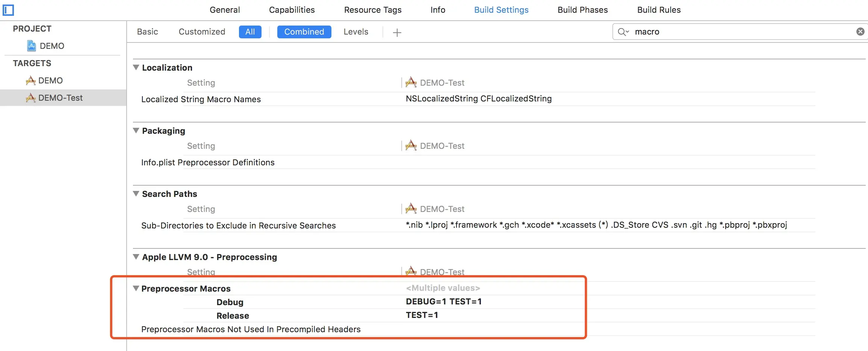Image resolution: width=868 pixels, height=351 pixels.
Task: Clear the macro search text
Action: pyautogui.click(x=860, y=32)
